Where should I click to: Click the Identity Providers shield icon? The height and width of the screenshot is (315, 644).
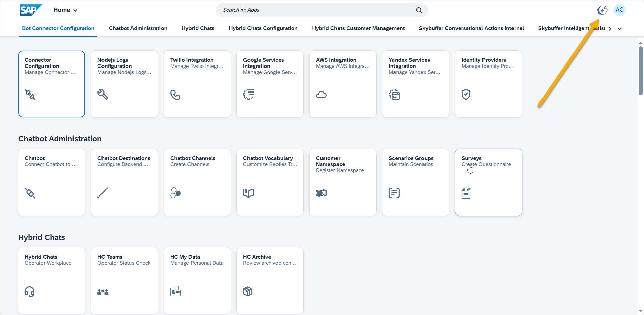point(466,95)
